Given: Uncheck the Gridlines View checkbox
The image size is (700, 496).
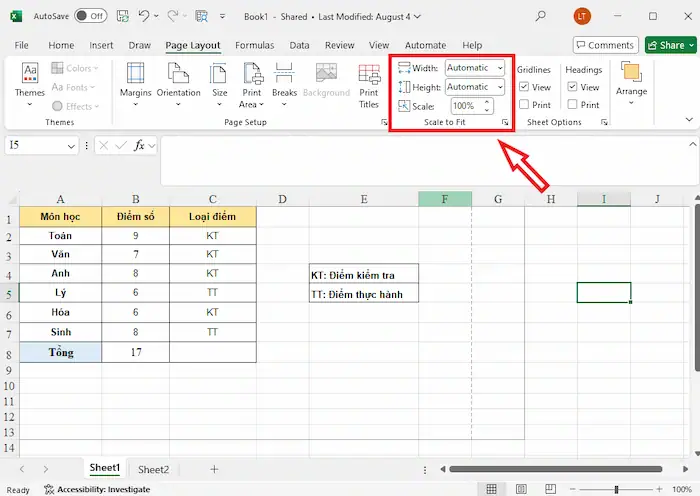Looking at the screenshot, I should pyautogui.click(x=524, y=87).
